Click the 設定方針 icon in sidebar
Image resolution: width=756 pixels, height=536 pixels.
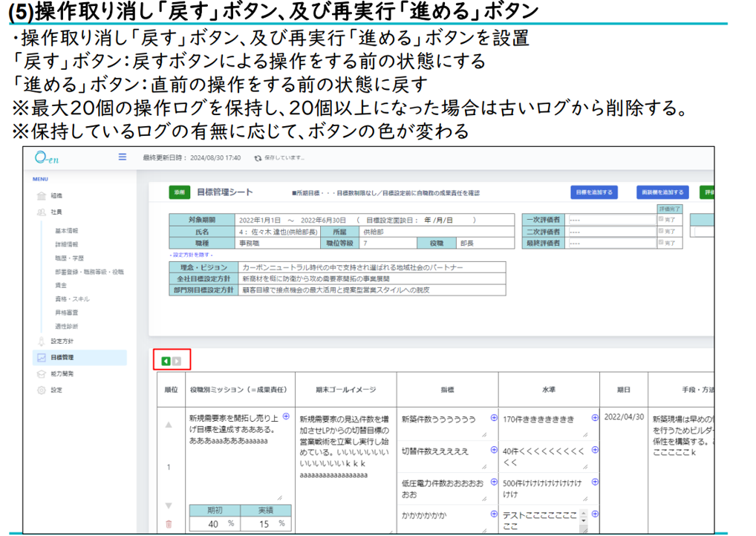coord(42,341)
